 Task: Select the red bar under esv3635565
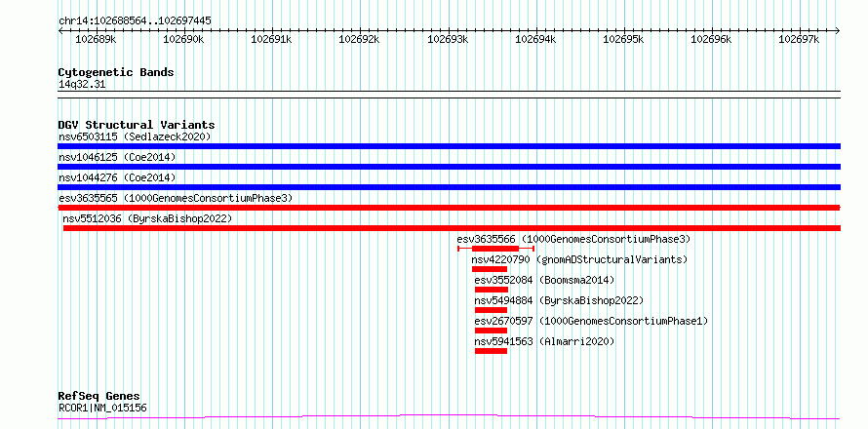(x=449, y=208)
